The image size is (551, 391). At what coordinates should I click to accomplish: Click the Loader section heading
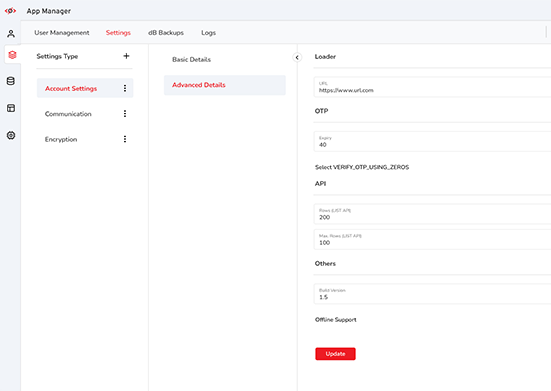(325, 57)
